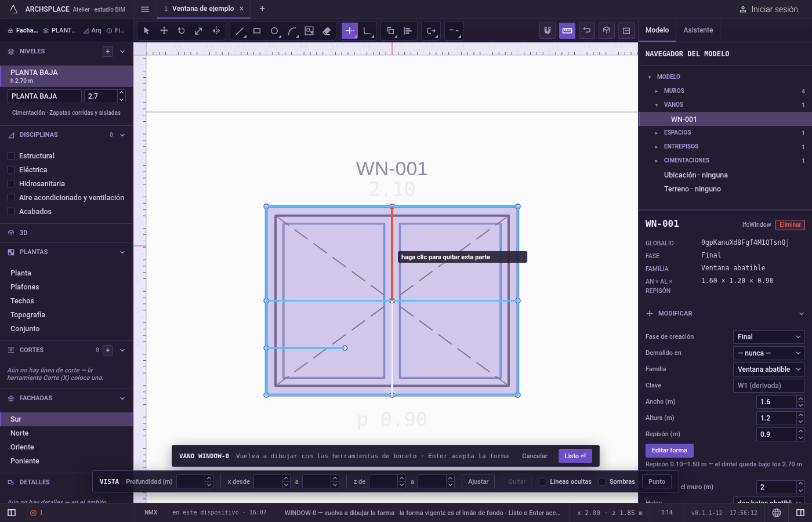This screenshot has height=522, width=812.
Task: Toggle the magnet snap icon
Action: click(548, 31)
